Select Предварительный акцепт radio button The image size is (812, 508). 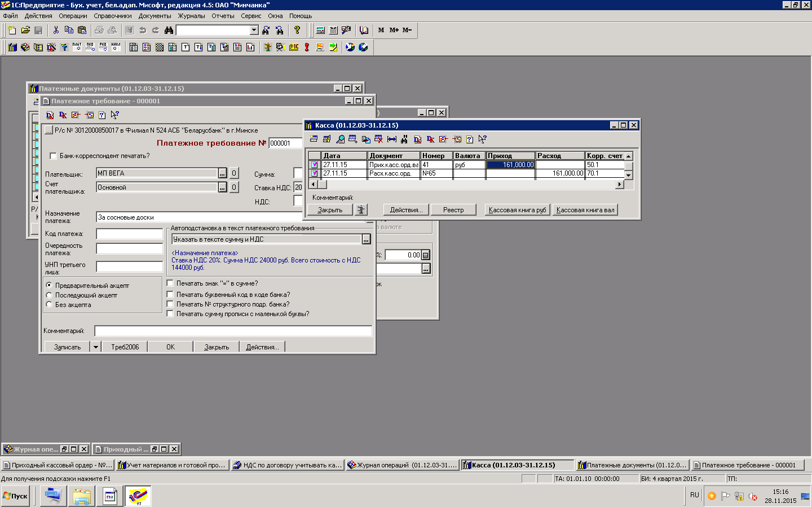tap(49, 285)
